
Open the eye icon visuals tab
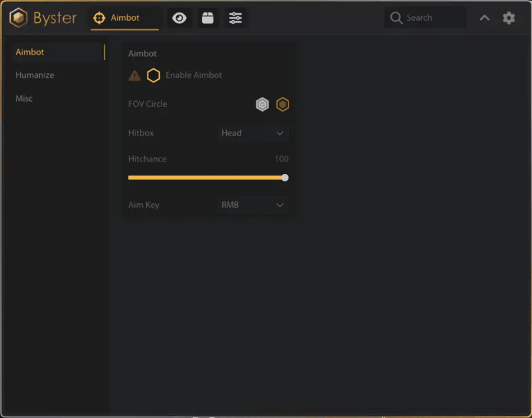tap(179, 18)
